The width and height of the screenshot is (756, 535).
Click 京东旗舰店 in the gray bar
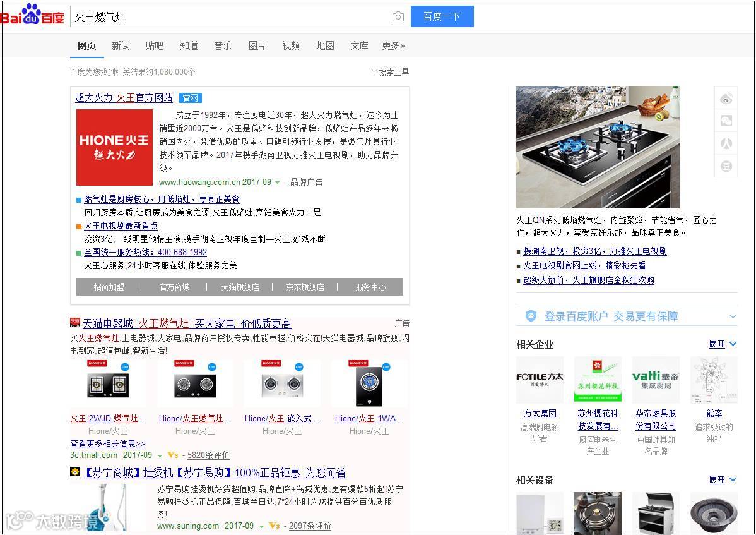click(305, 287)
